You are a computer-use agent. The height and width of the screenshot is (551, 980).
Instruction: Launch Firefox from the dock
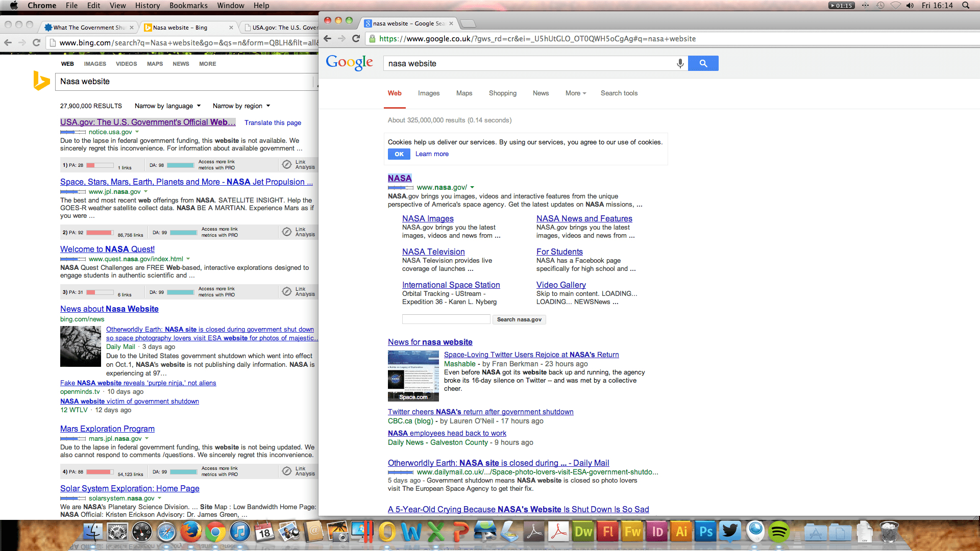[191, 532]
